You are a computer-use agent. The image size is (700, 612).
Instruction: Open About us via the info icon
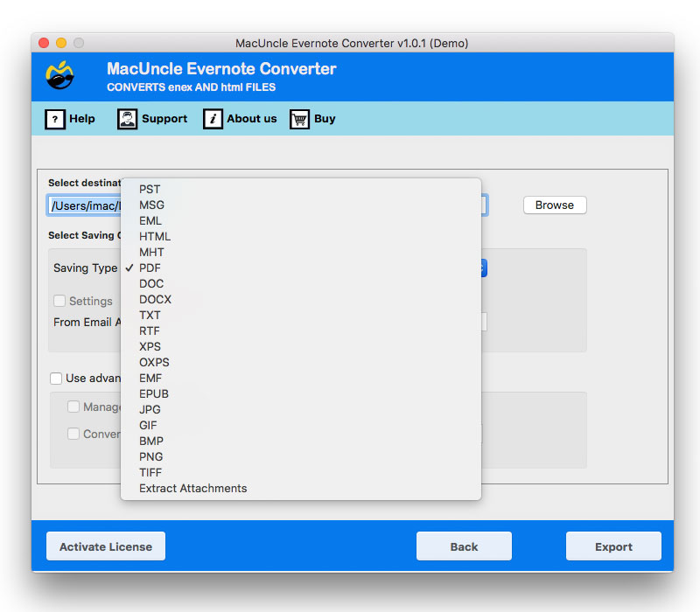[x=212, y=119]
